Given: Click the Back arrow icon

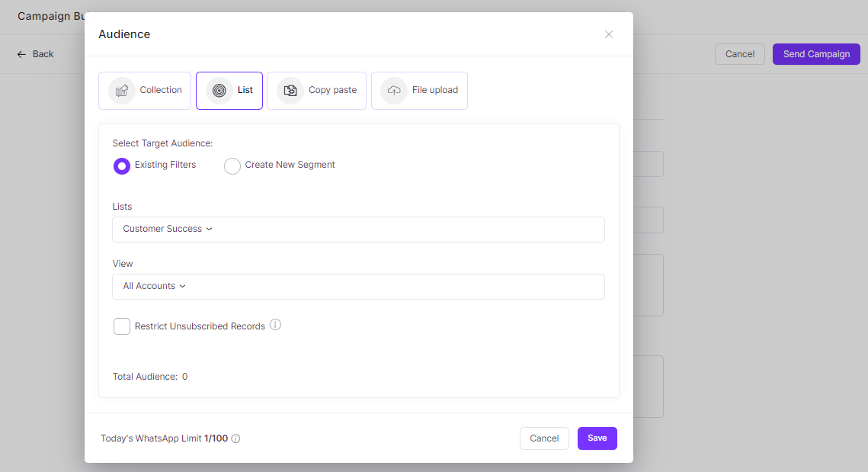Looking at the screenshot, I should point(23,53).
